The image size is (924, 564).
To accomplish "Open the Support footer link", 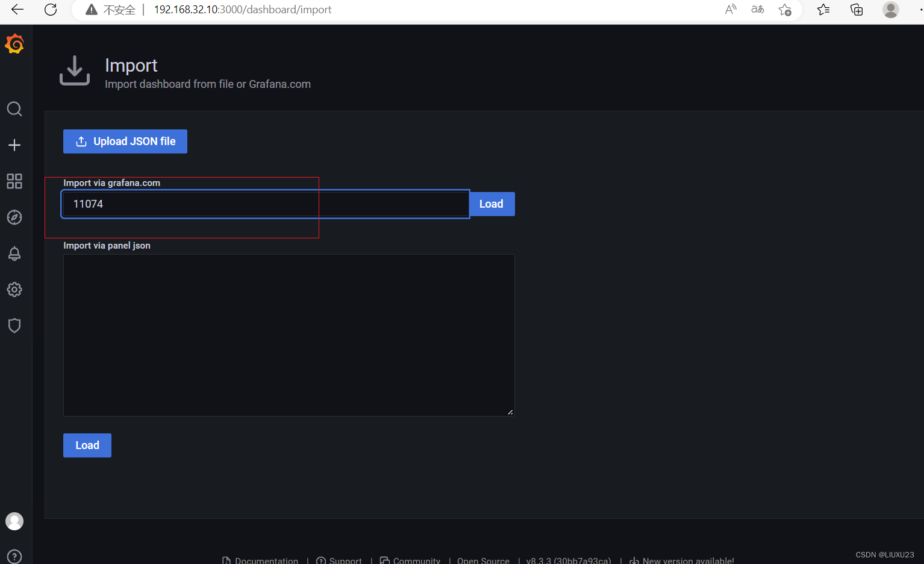I will coord(339,560).
